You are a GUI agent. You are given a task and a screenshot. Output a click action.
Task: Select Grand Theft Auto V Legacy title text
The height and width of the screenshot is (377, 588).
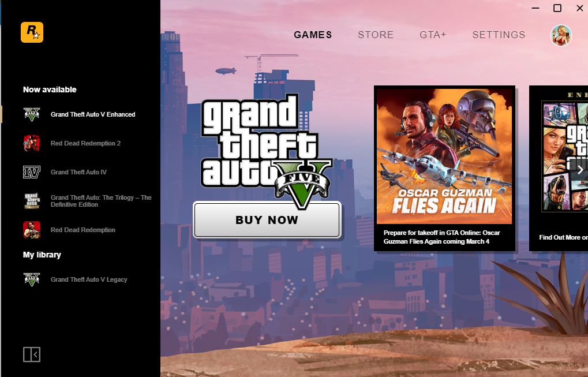click(89, 279)
